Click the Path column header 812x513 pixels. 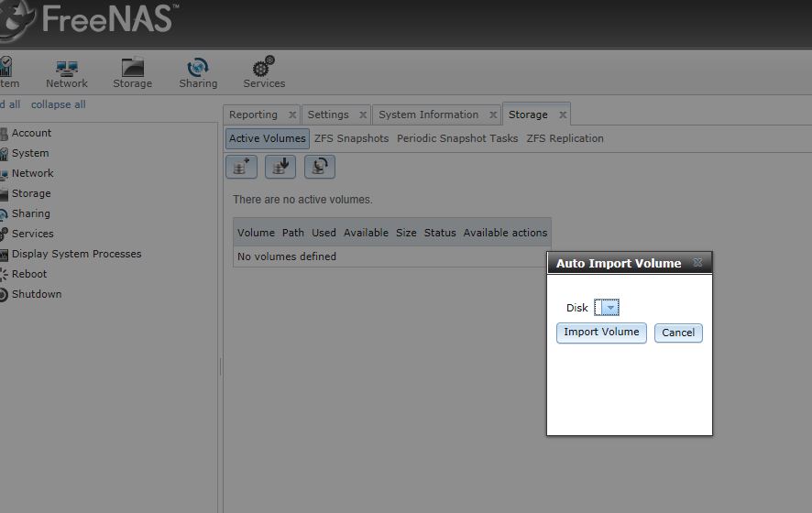coord(293,233)
